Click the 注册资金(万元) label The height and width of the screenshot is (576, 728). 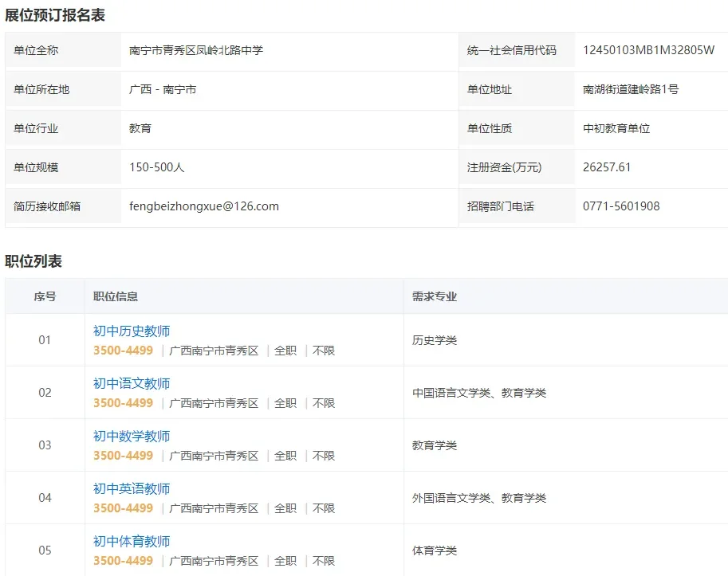click(x=504, y=167)
